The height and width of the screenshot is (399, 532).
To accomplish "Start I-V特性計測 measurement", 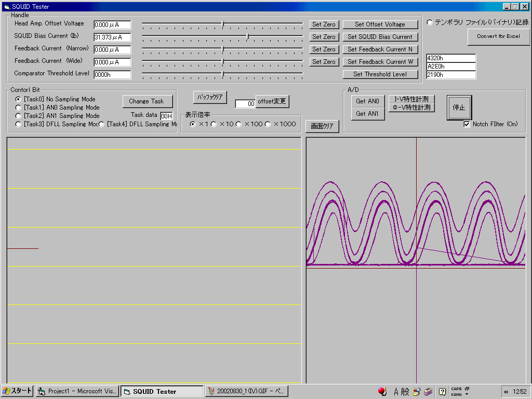I will click(411, 99).
